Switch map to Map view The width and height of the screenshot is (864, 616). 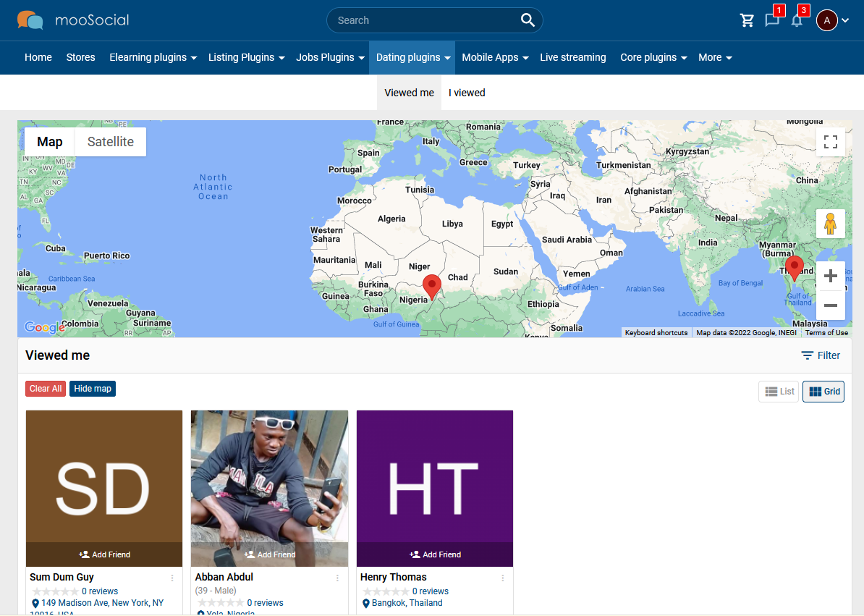tap(50, 142)
